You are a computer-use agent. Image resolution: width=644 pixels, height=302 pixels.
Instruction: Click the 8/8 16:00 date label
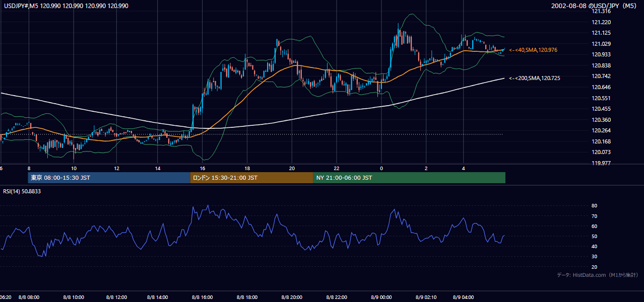pyautogui.click(x=202, y=297)
